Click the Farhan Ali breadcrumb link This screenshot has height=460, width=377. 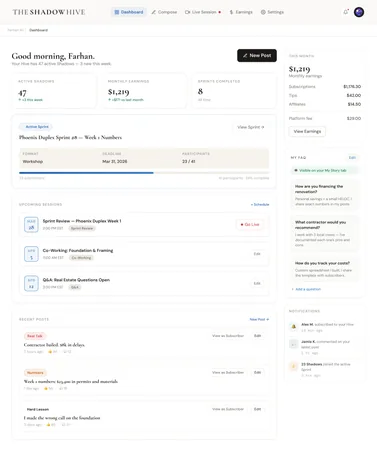pos(15,30)
